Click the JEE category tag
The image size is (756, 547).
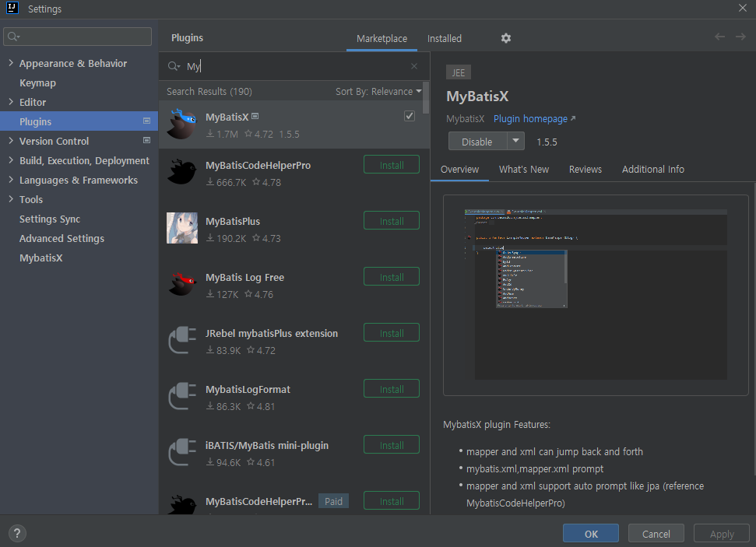[x=458, y=73]
